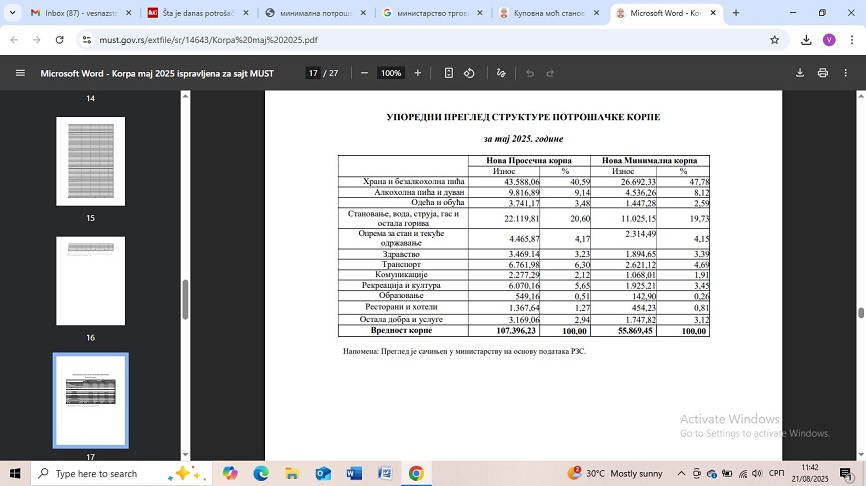
Task: Print the PDF document
Action: (x=823, y=73)
